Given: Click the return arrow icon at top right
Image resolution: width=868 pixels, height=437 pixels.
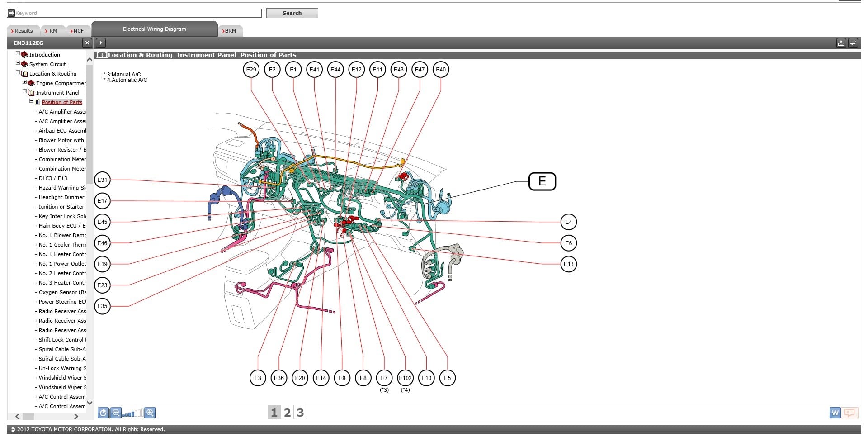Looking at the screenshot, I should coord(853,43).
